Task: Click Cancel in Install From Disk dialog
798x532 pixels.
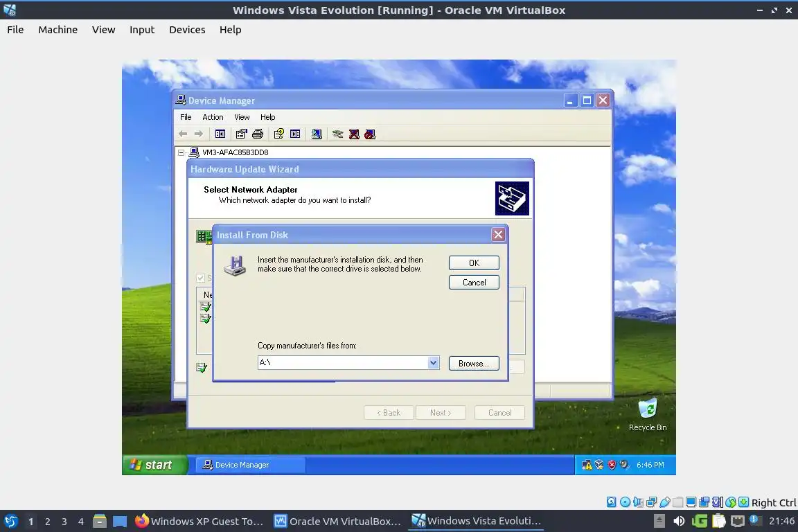Action: pos(474,282)
